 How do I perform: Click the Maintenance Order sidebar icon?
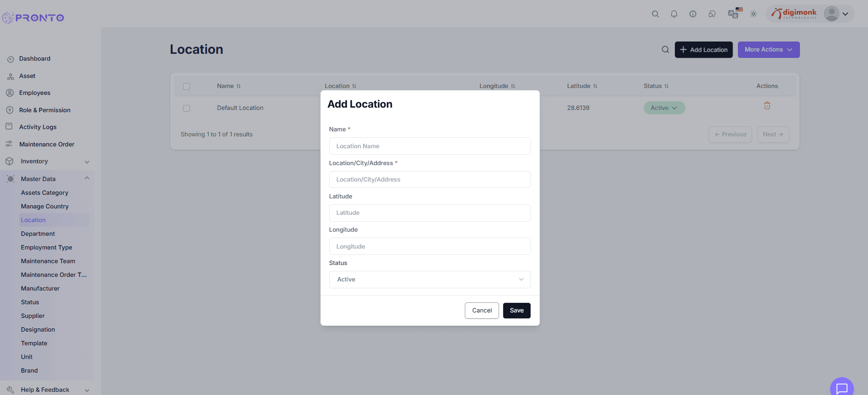click(x=9, y=144)
